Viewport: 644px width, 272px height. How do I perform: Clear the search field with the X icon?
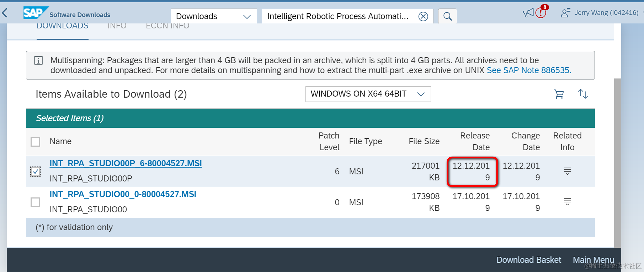tap(423, 16)
